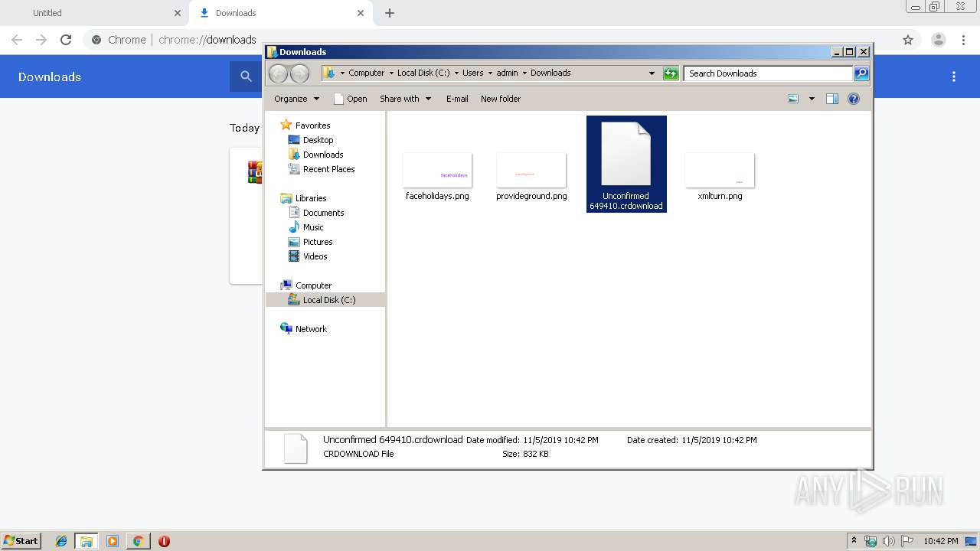Viewport: 980px width, 551px height.
Task: Expand arrow after admin breadcrumb
Action: pyautogui.click(x=524, y=73)
